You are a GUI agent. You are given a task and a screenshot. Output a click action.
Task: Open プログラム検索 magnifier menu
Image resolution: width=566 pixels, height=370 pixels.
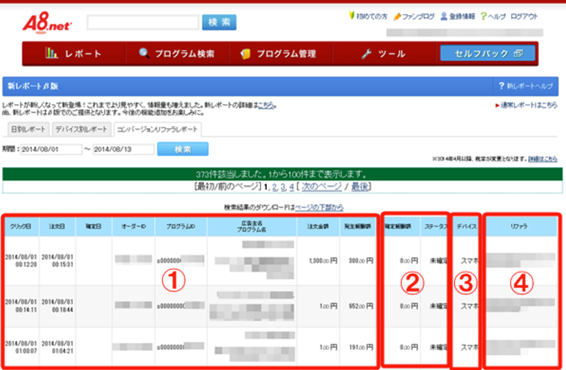[x=177, y=54]
